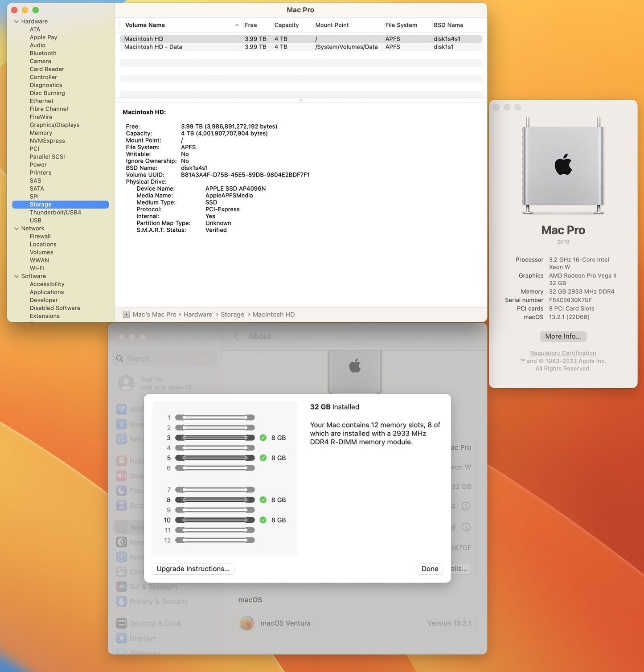The height and width of the screenshot is (672, 644).
Task: Select Accessibility under Software
Action: pos(47,284)
